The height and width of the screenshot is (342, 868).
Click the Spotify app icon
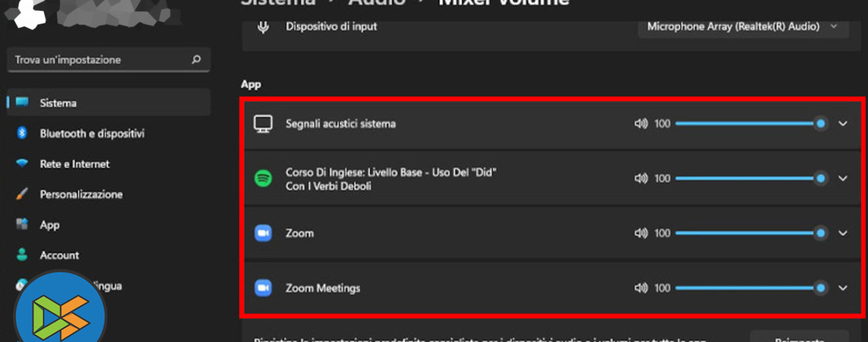(263, 178)
